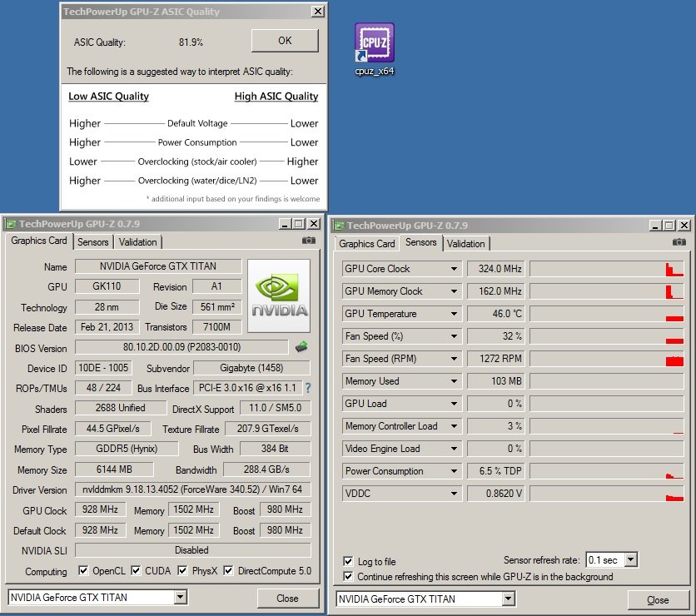Switch to Validation tab in Sensors window
The width and height of the screenshot is (696, 616).
point(465,243)
